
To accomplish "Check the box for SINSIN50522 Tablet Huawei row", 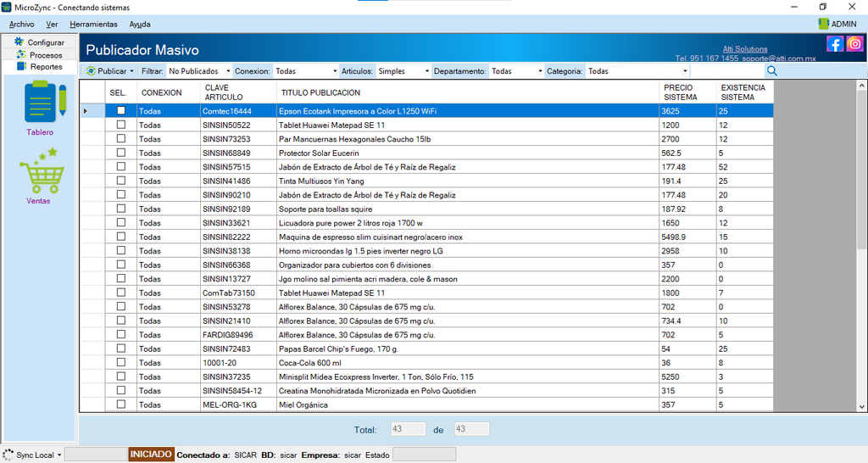I will coord(120,125).
